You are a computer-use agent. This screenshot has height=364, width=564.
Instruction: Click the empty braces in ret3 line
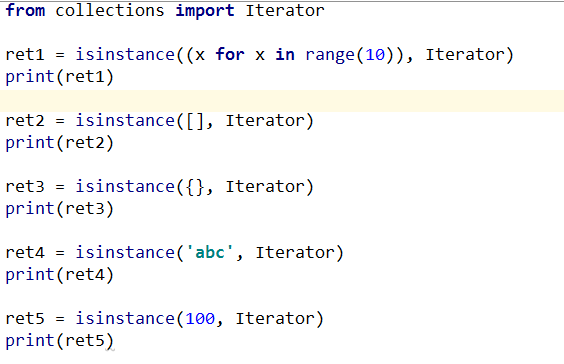pos(195,187)
